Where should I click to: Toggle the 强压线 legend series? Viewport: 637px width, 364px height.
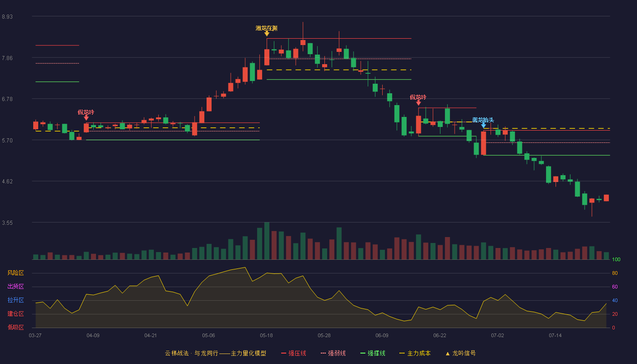[x=293, y=353]
